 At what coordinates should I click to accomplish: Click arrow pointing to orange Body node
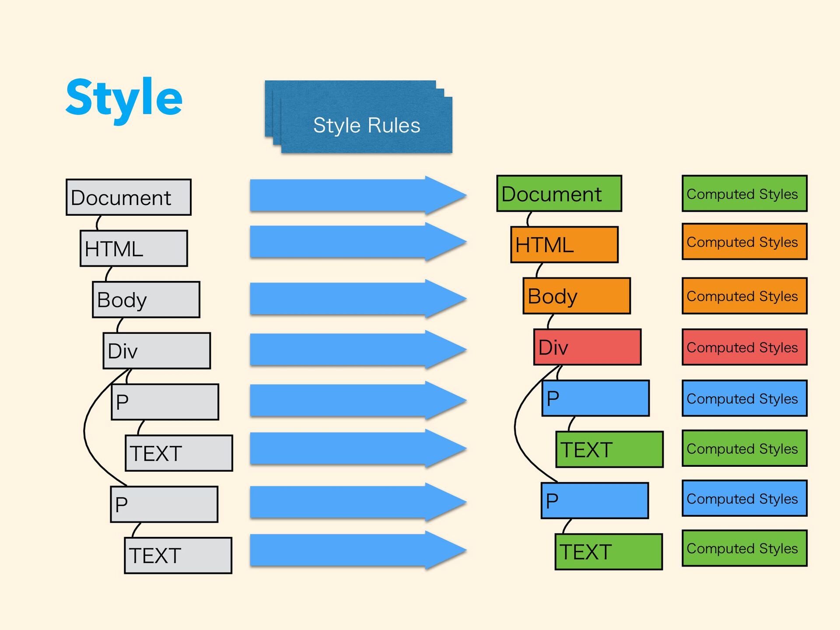coord(358,298)
